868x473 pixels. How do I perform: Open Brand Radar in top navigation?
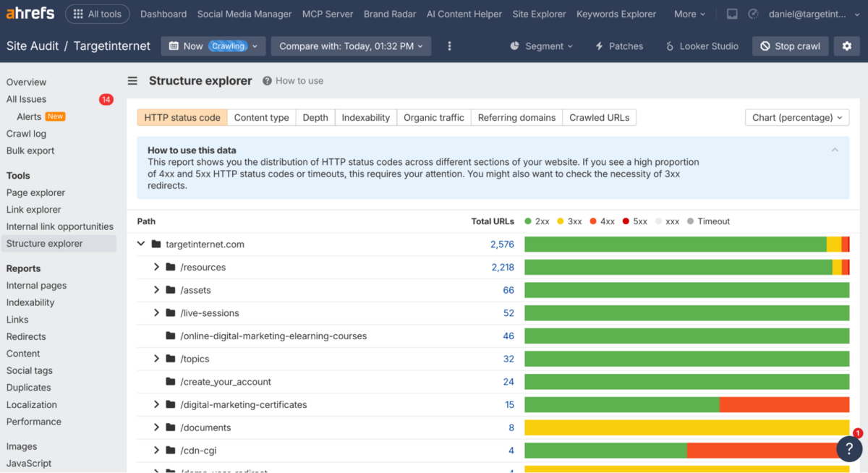pos(391,14)
